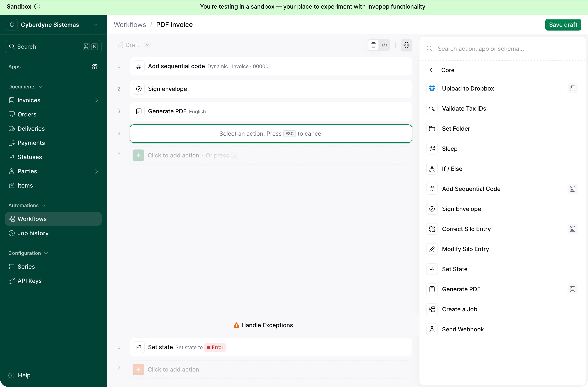Switch to visual editor view icon

coord(373,45)
